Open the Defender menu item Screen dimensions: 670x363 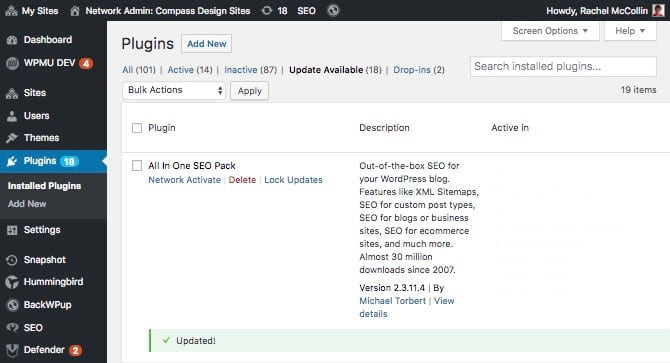pyautogui.click(x=44, y=350)
